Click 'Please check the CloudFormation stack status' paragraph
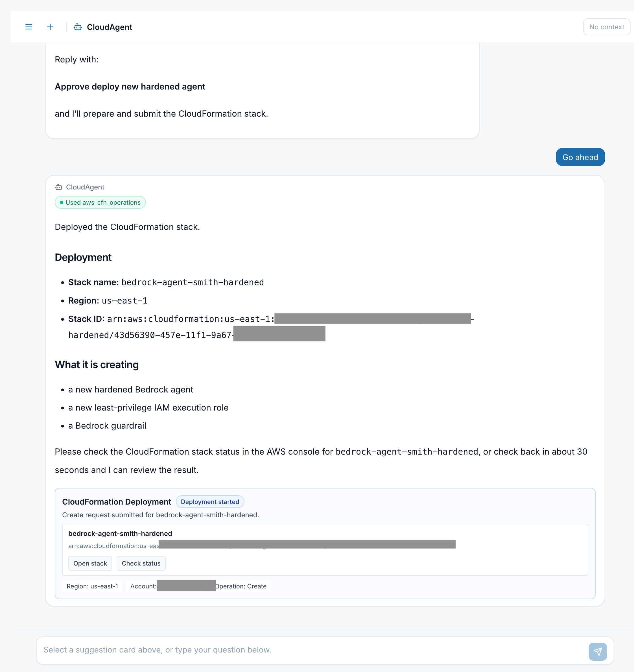The width and height of the screenshot is (634, 672). (x=321, y=461)
